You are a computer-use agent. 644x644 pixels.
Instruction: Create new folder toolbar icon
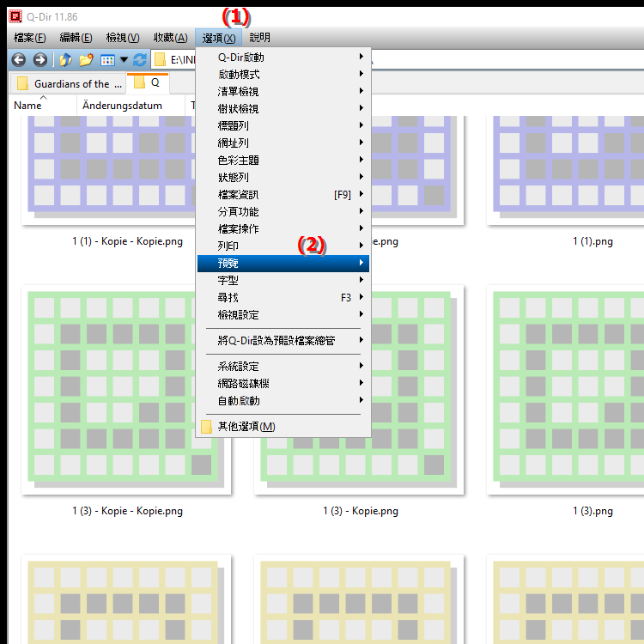click(86, 60)
